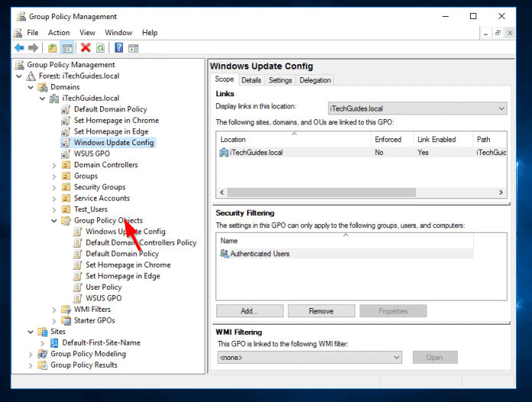Viewport: 532px width, 402px height.
Task: Click the Forest: iTechGuides.local icon
Action: [31, 76]
